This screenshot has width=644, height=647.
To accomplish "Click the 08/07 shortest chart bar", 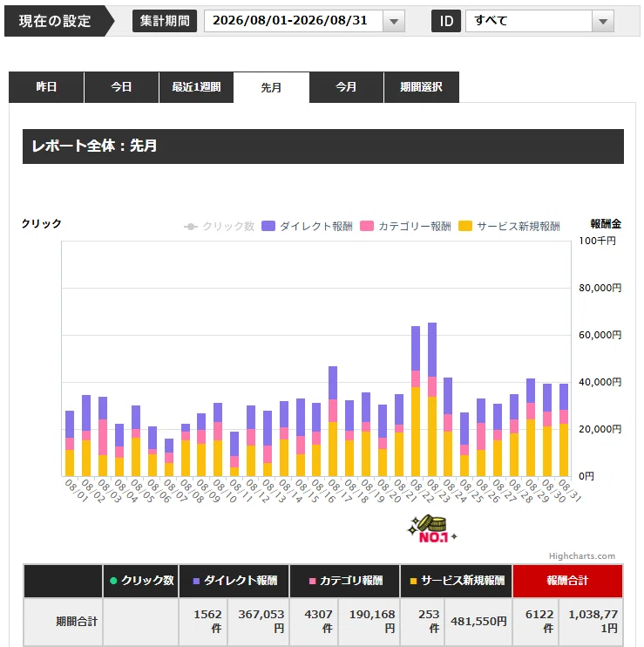I will (x=169, y=458).
